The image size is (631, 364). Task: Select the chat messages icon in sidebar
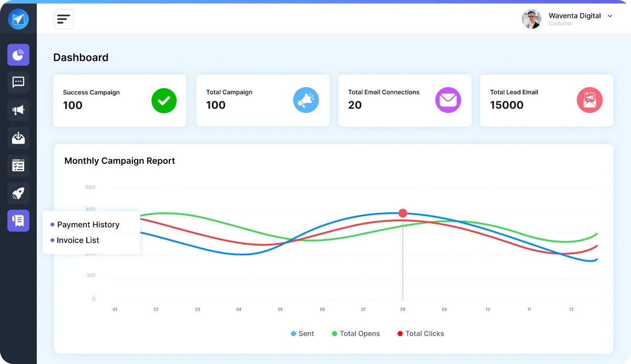[x=18, y=82]
